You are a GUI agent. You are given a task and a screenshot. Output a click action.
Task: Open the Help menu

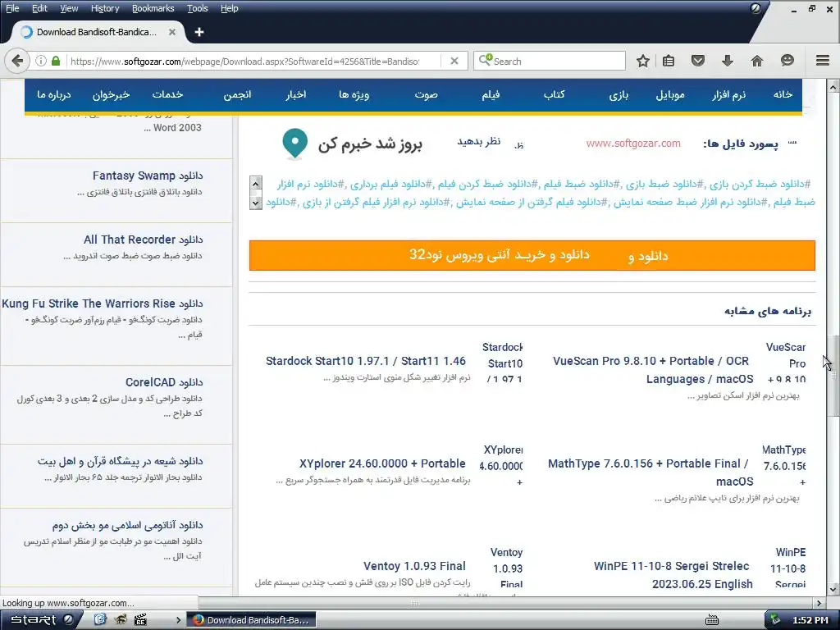[x=230, y=8]
